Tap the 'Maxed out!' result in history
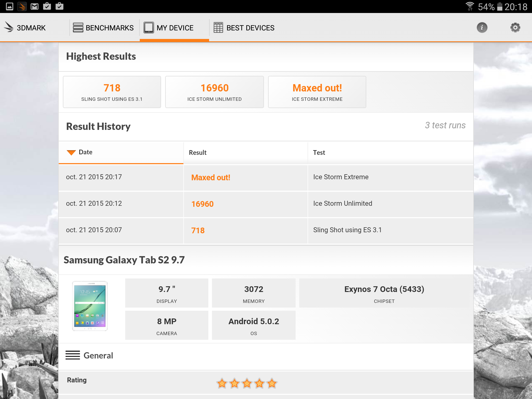 tap(211, 177)
